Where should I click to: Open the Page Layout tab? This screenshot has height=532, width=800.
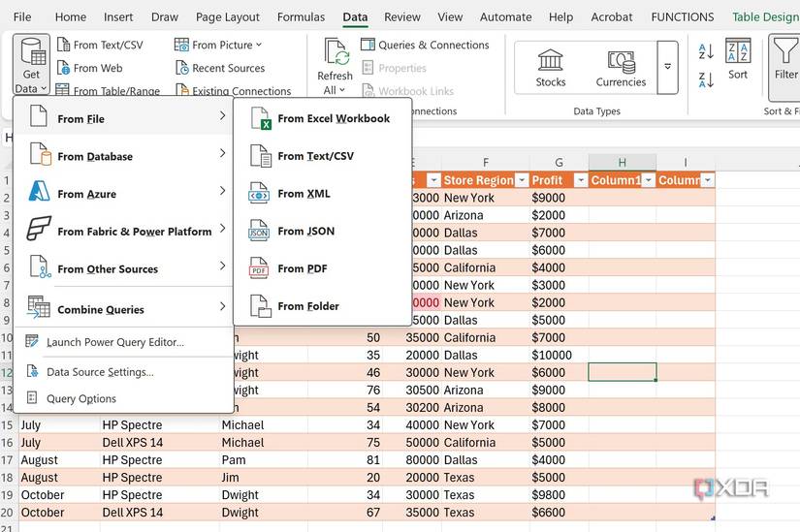228,16
